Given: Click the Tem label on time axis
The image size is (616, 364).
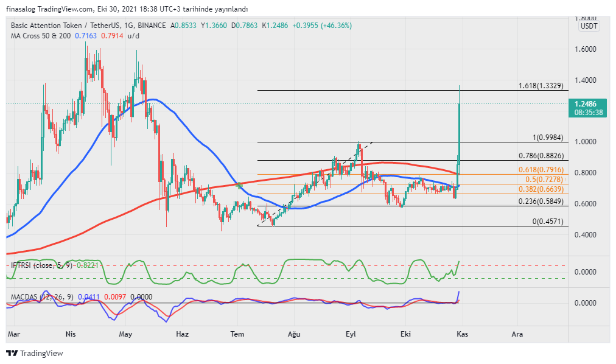Looking at the screenshot, I should click(x=237, y=334).
